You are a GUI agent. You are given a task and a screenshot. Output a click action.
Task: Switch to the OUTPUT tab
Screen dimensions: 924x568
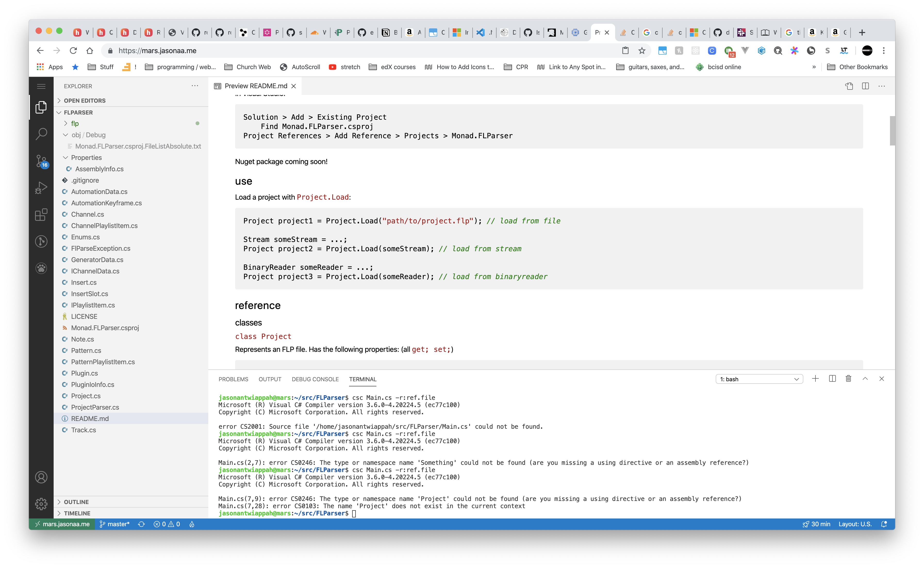[x=270, y=379]
